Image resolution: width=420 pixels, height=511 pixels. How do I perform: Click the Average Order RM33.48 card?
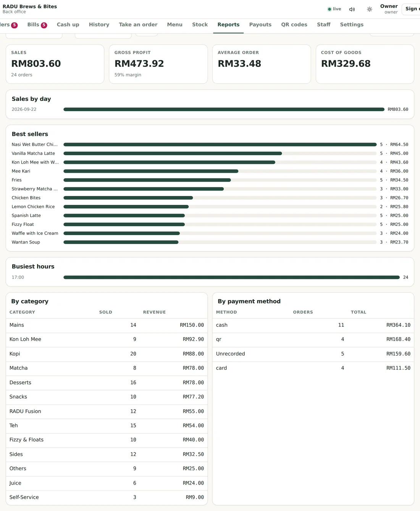(262, 64)
